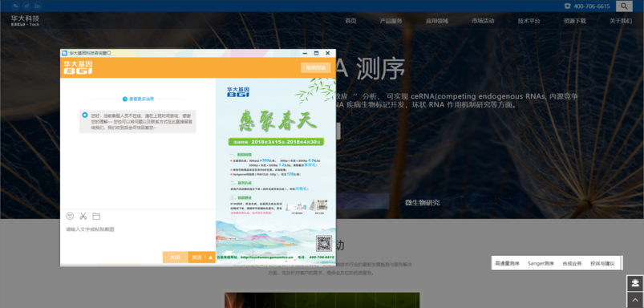Open the 产品服务 navigation menu
This screenshot has height=308, width=644.
391,21
